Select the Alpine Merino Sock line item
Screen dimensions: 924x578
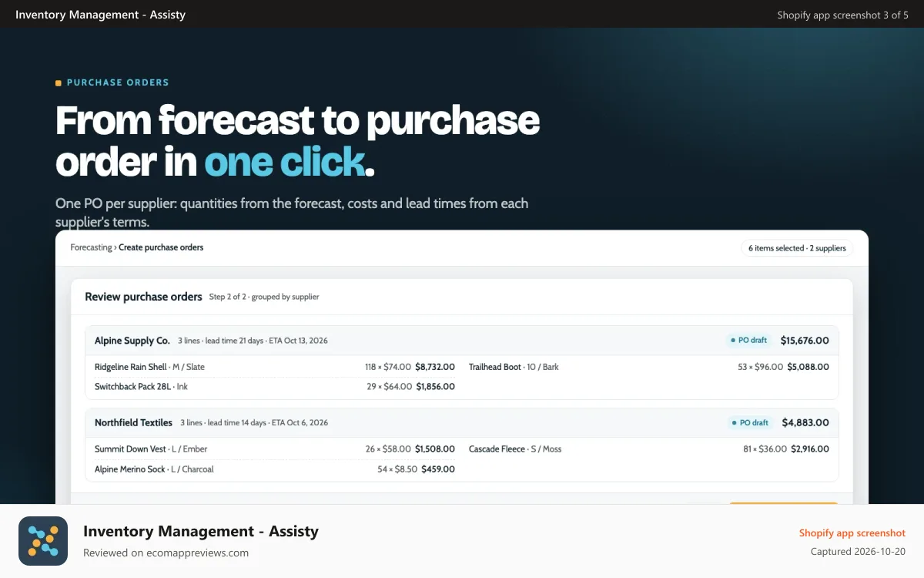tap(154, 469)
